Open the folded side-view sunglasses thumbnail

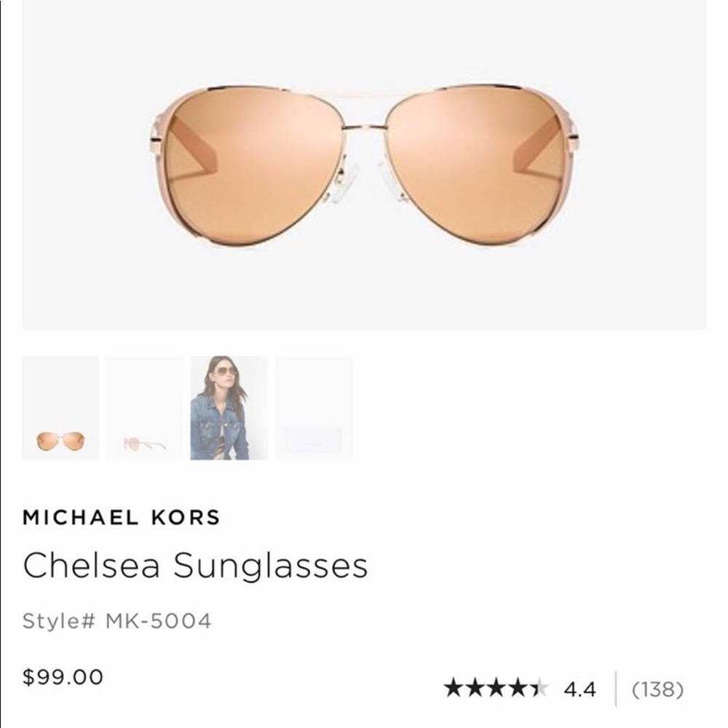pos(144,410)
